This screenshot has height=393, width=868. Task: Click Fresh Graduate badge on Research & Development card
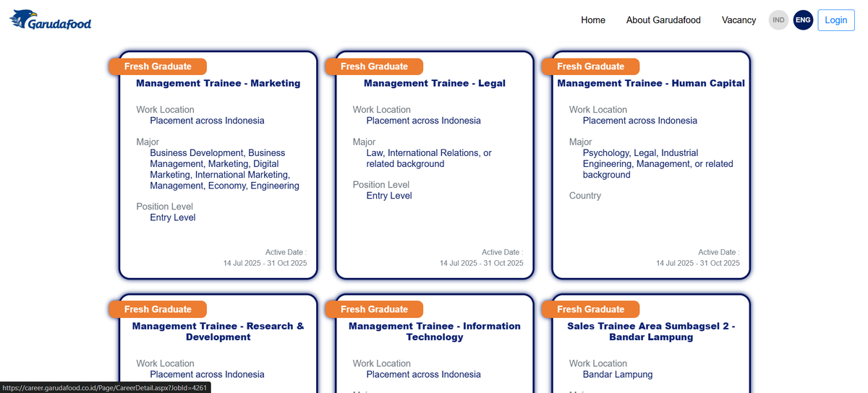158,309
